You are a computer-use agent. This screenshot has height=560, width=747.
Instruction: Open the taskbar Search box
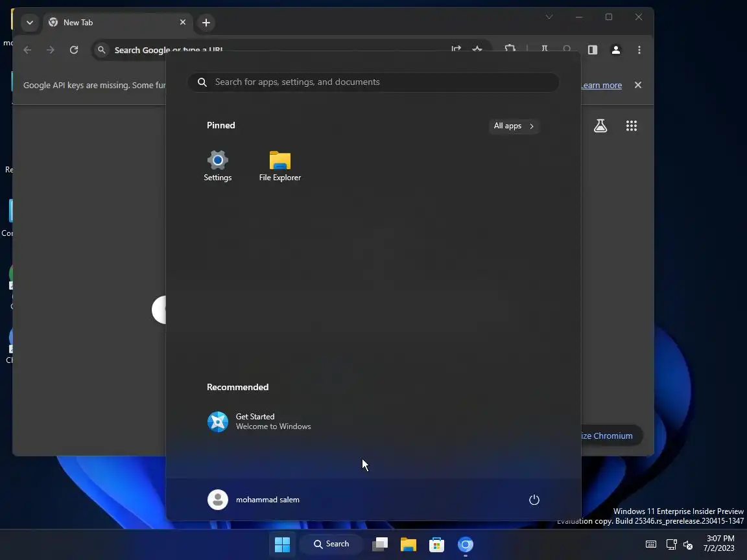point(331,544)
